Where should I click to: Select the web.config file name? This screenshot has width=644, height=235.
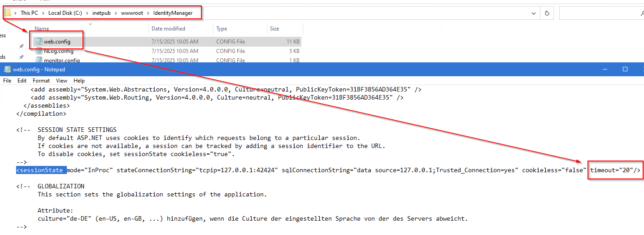click(57, 42)
